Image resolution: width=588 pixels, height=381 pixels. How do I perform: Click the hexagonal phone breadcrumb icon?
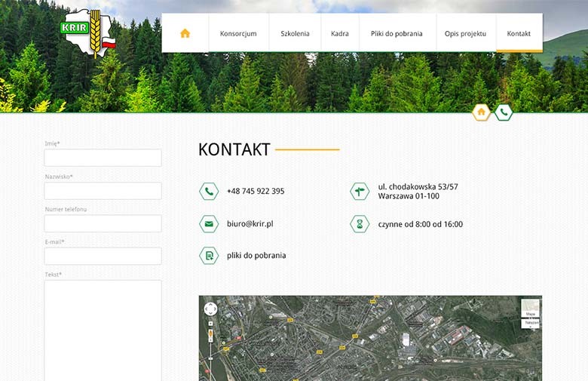pos(504,112)
